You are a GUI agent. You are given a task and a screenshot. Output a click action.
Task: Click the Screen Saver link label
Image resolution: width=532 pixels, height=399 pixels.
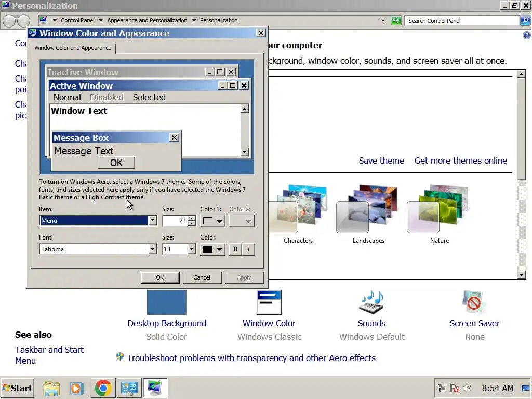pyautogui.click(x=474, y=323)
